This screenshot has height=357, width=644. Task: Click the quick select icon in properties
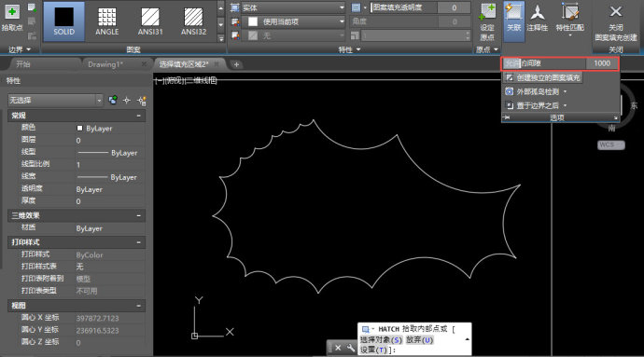[142, 100]
